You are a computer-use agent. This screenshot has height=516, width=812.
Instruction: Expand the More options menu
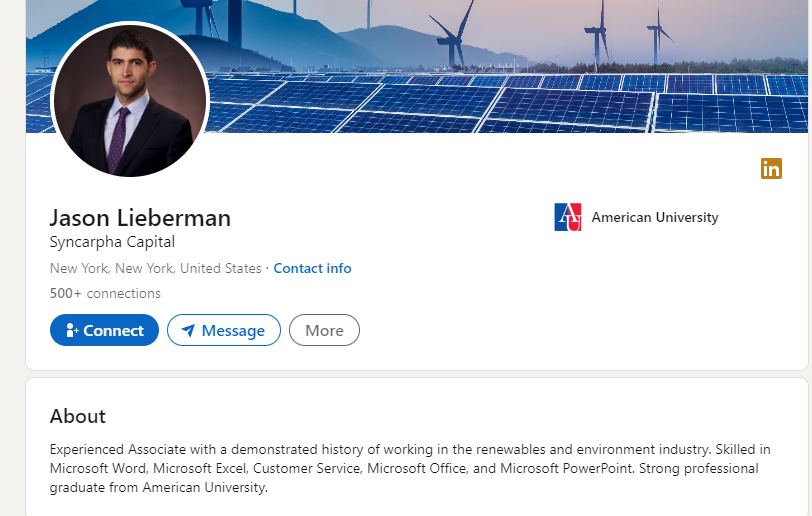(x=324, y=330)
